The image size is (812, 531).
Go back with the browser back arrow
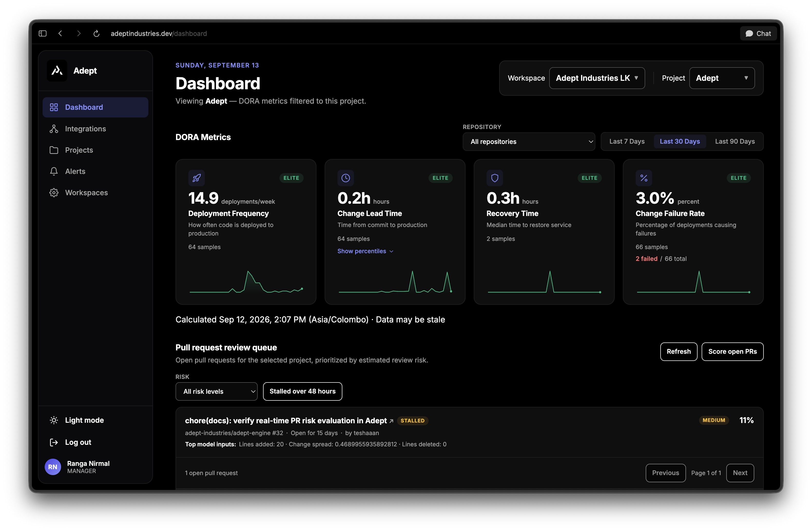(60, 33)
